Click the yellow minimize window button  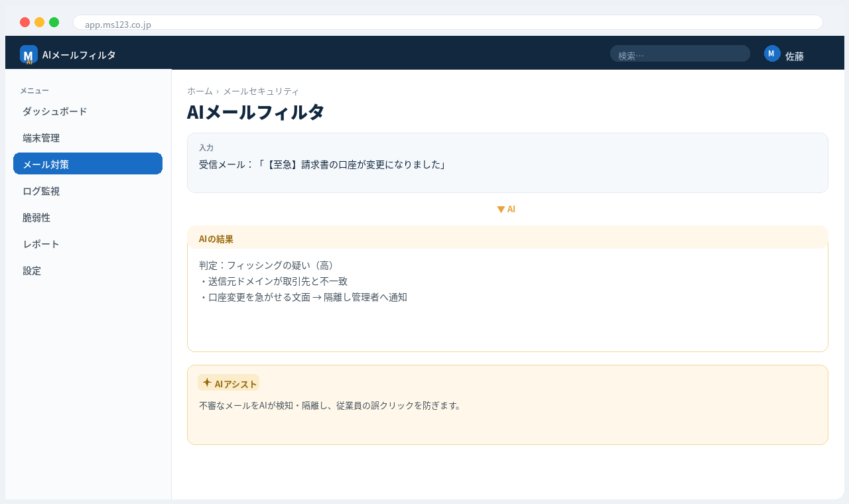click(40, 23)
